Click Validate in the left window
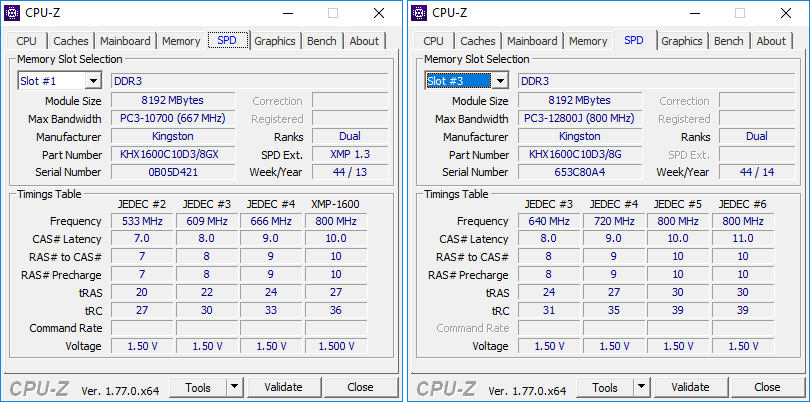This screenshot has width=810, height=403. [283, 387]
